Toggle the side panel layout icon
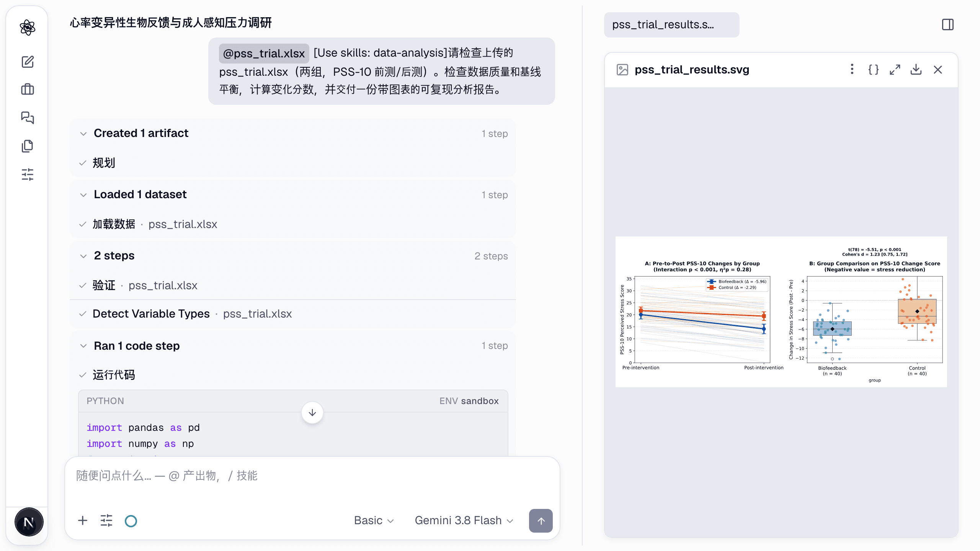The width and height of the screenshot is (980, 551). [x=948, y=25]
